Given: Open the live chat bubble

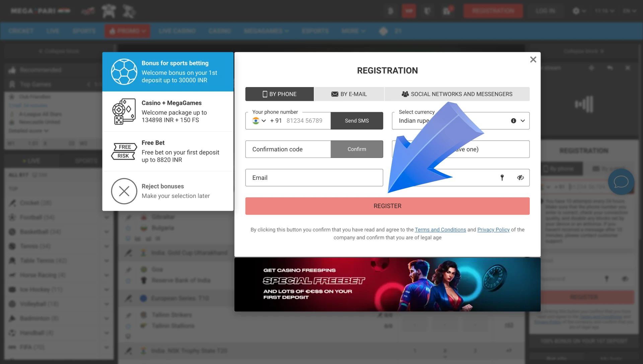Looking at the screenshot, I should 621,182.
